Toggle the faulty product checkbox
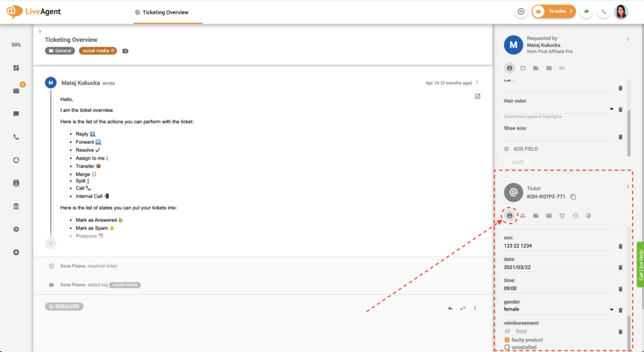 tap(507, 340)
